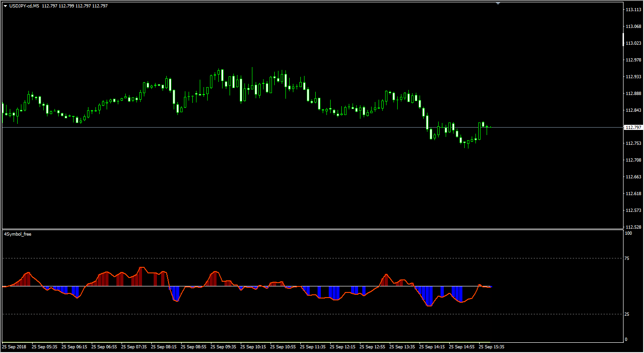Image resolution: width=644 pixels, height=353 pixels.
Task: Click the 112.528 price scale label
Action: (633, 227)
